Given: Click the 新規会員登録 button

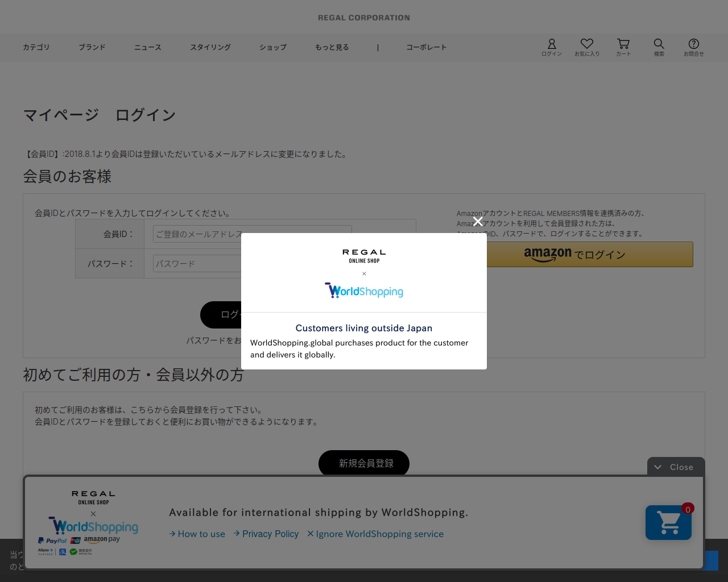Looking at the screenshot, I should pos(364,463).
